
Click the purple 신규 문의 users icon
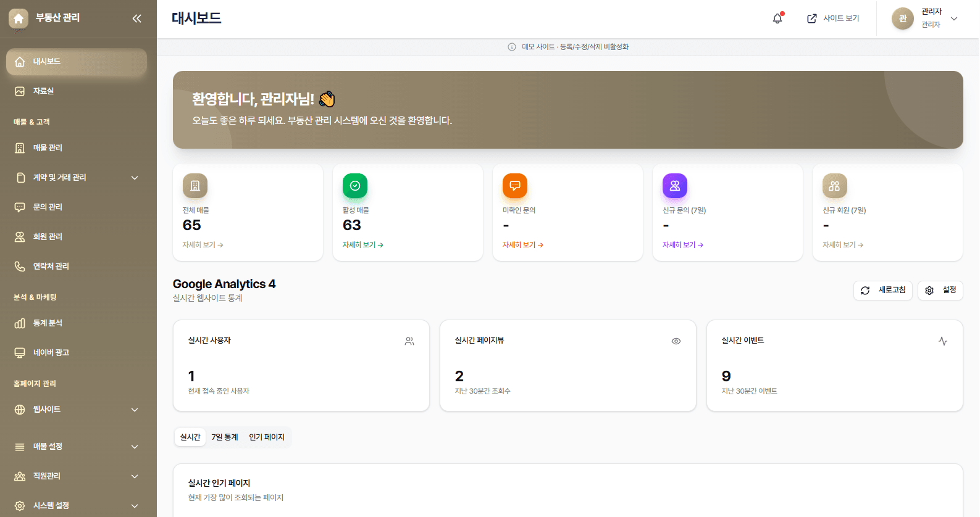[x=675, y=186]
